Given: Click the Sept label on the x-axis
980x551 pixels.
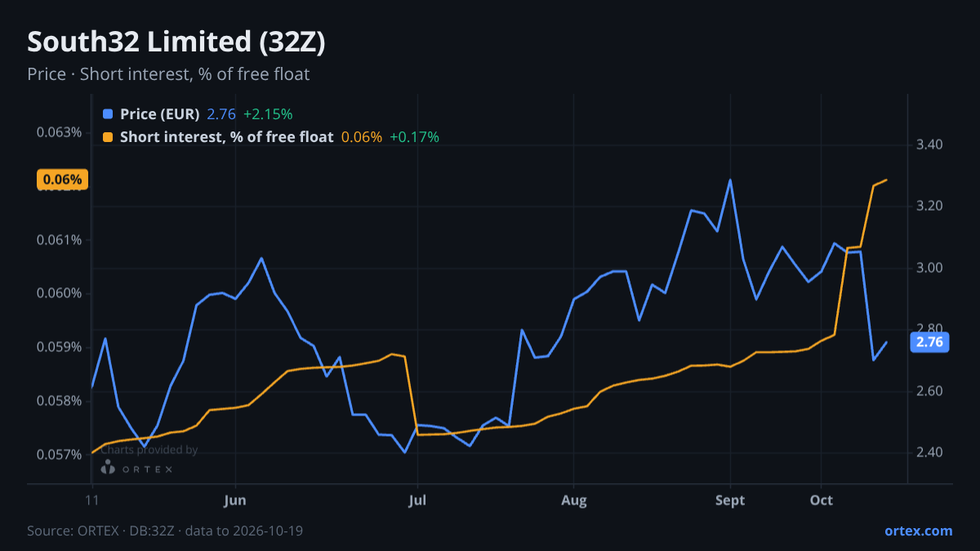Looking at the screenshot, I should pyautogui.click(x=730, y=500).
